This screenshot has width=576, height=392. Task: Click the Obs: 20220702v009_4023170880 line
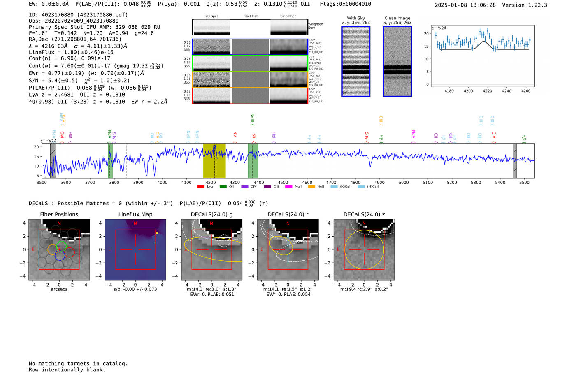(74, 21)
